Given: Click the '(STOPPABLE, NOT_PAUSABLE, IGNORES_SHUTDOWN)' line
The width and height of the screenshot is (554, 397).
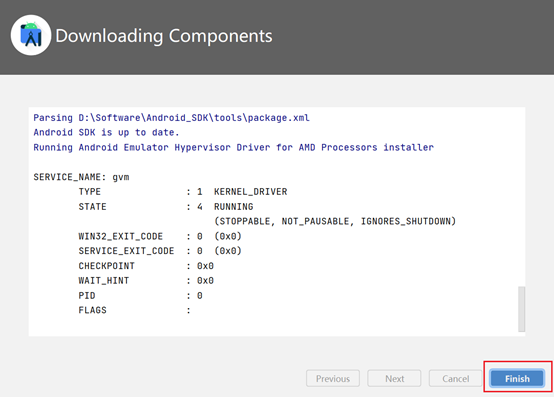Looking at the screenshot, I should (x=335, y=221).
